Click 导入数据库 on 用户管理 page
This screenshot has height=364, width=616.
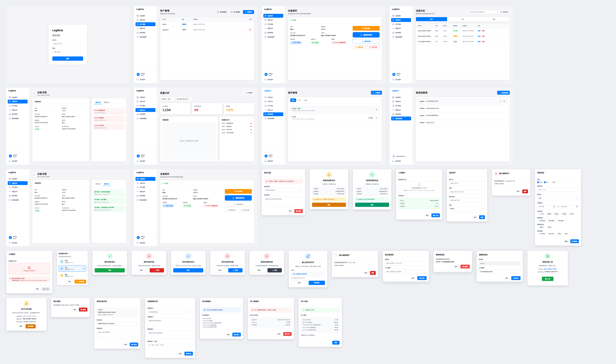pyautogui.click(x=236, y=12)
